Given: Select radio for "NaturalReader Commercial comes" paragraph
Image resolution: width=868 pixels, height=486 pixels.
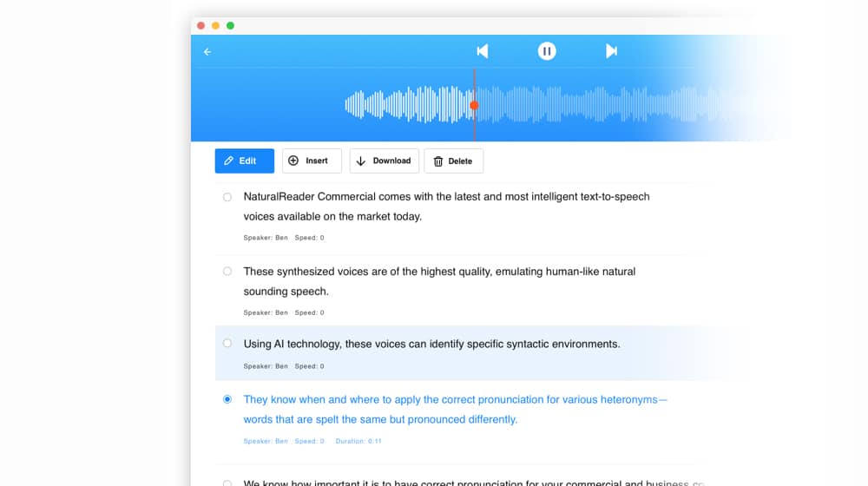Looking at the screenshot, I should tap(227, 197).
